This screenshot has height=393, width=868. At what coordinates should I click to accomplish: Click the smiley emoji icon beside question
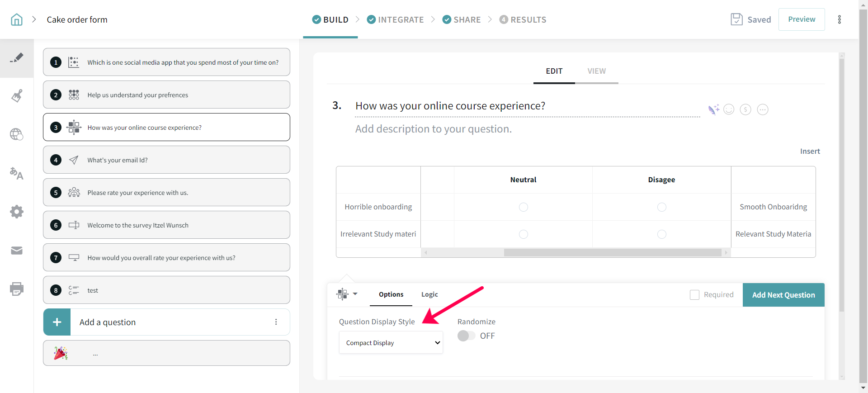pyautogui.click(x=729, y=109)
